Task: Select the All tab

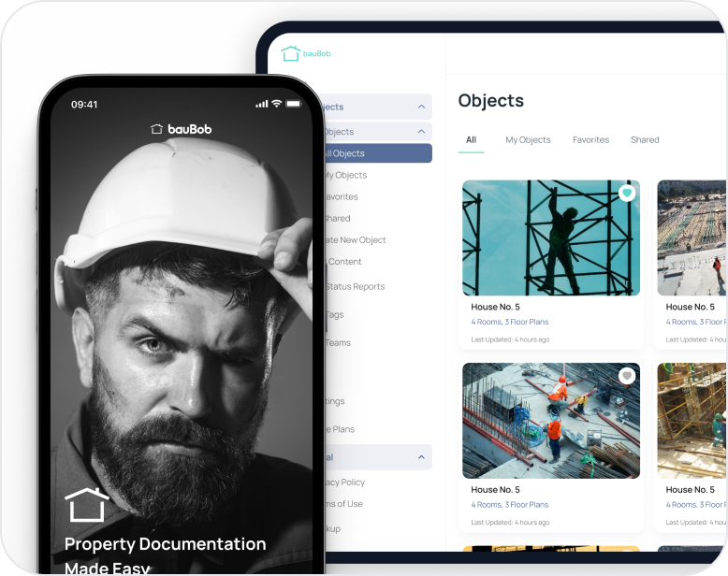Action: click(x=472, y=139)
